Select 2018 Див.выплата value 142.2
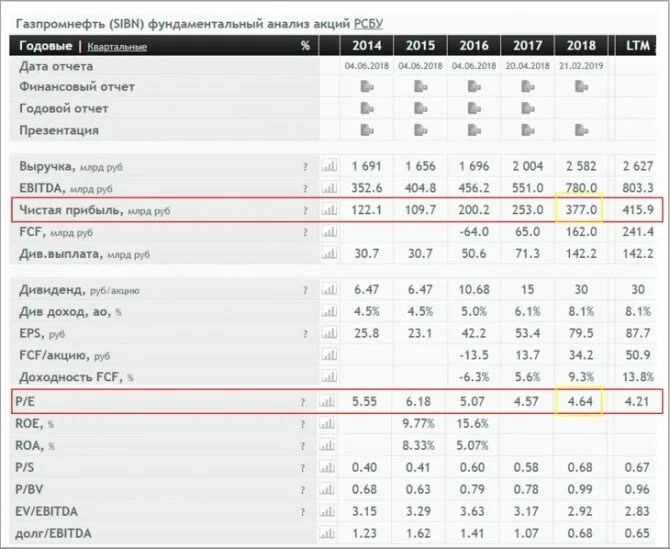 pyautogui.click(x=581, y=254)
